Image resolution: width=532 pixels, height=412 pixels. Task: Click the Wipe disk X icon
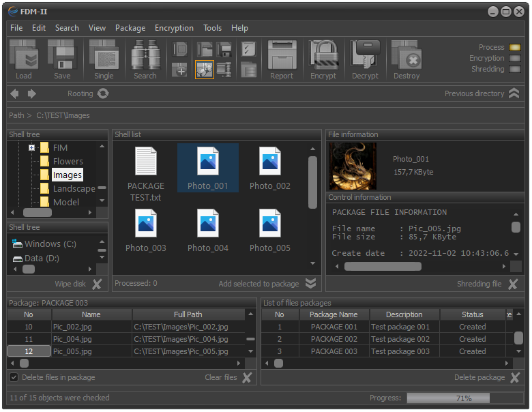pos(97,284)
